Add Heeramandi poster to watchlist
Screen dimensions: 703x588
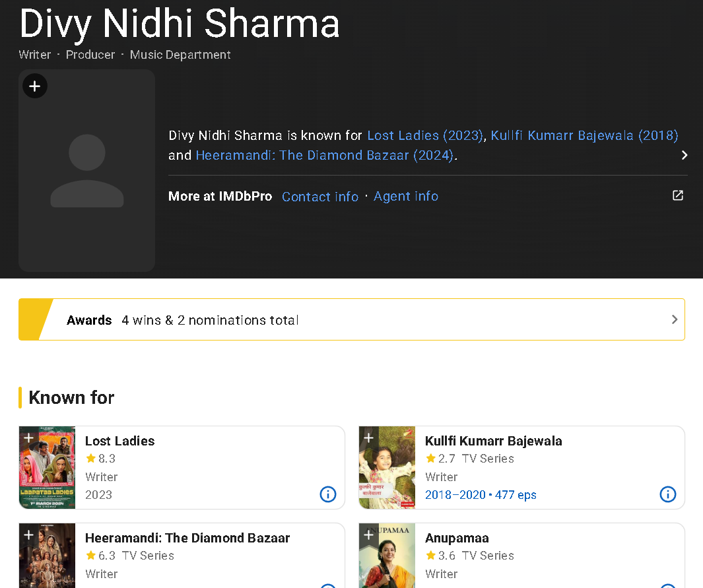(x=28, y=535)
